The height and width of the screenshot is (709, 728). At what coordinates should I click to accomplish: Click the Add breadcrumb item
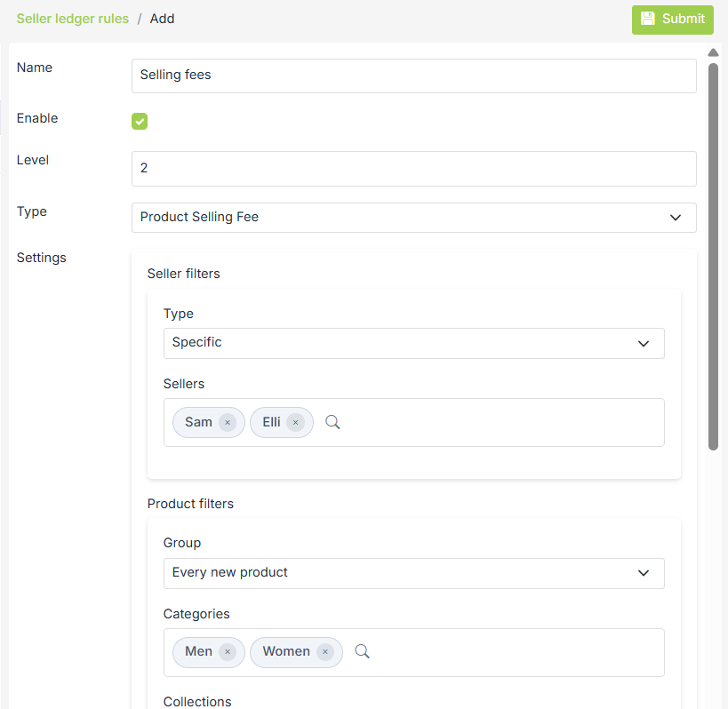pyautogui.click(x=162, y=19)
